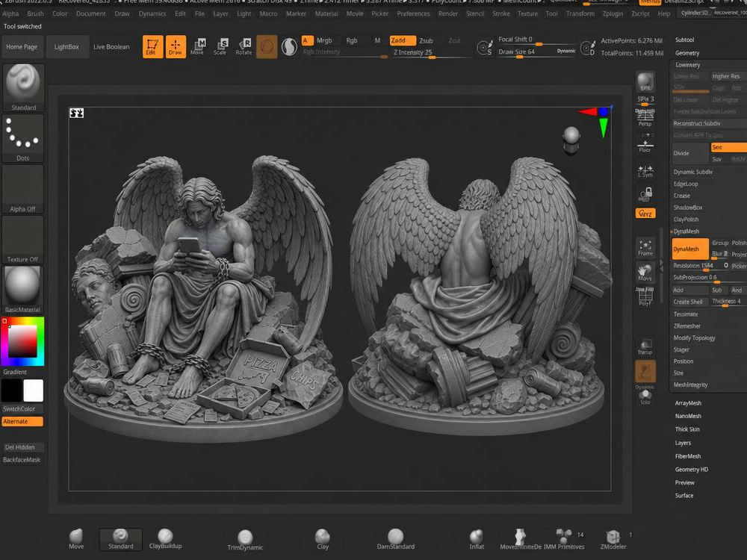Expand the ZRemesher section

(x=687, y=326)
